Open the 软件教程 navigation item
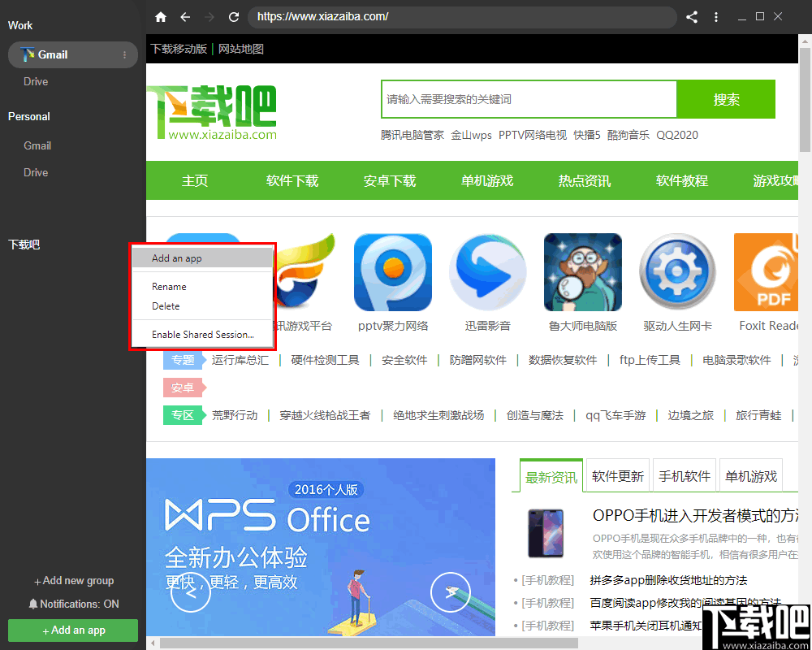812x650 pixels. (681, 180)
